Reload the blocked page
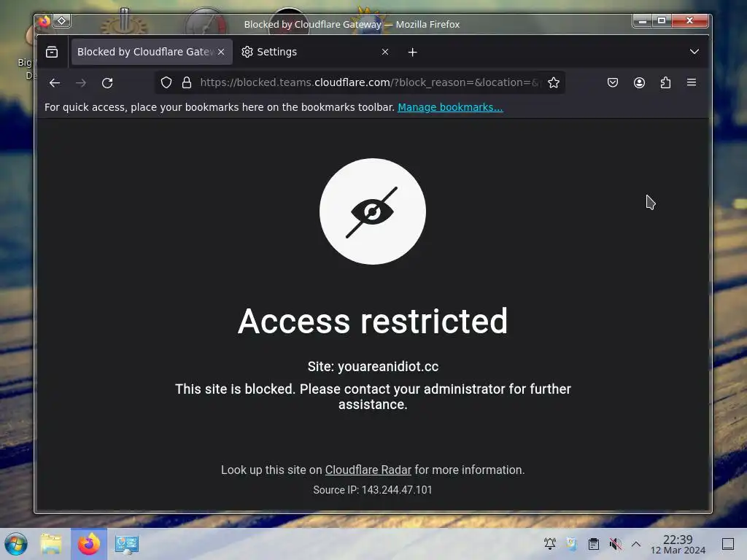747x560 pixels. pos(107,83)
